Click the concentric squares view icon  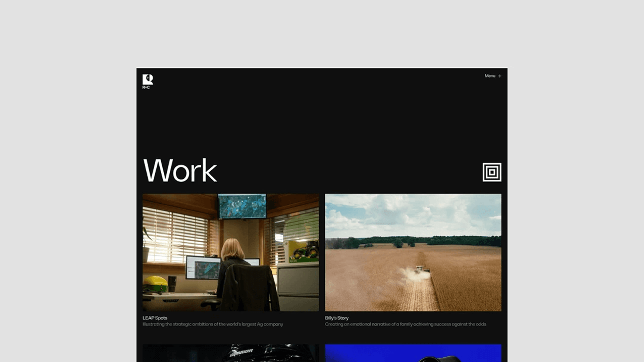[492, 172]
